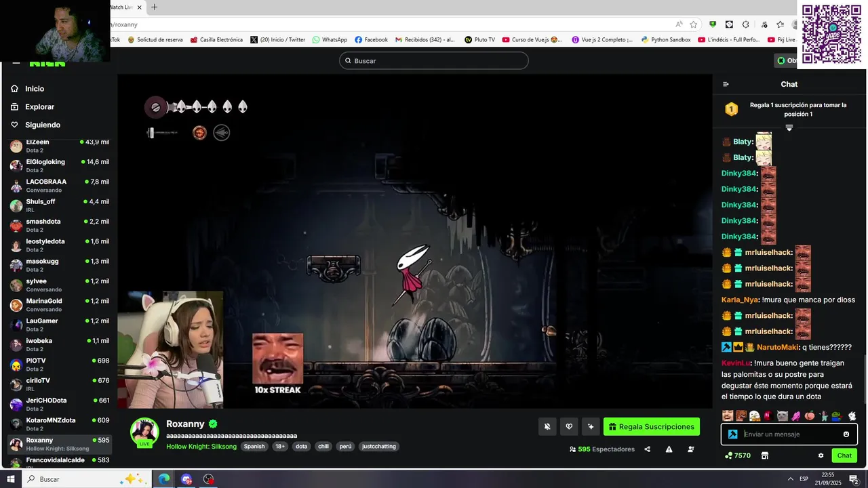The width and height of the screenshot is (868, 488).
Task: Open browser extensions puzzle icon
Action: click(746, 24)
